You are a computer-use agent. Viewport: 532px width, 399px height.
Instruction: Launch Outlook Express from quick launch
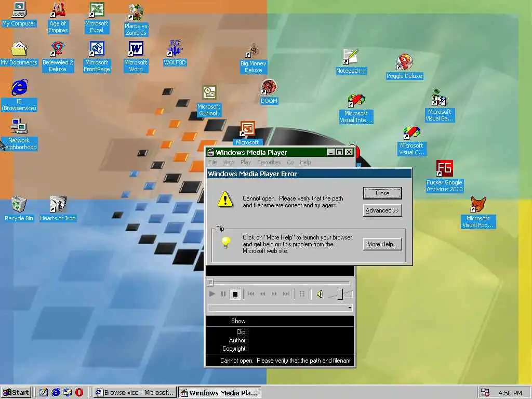pyautogui.click(x=68, y=393)
